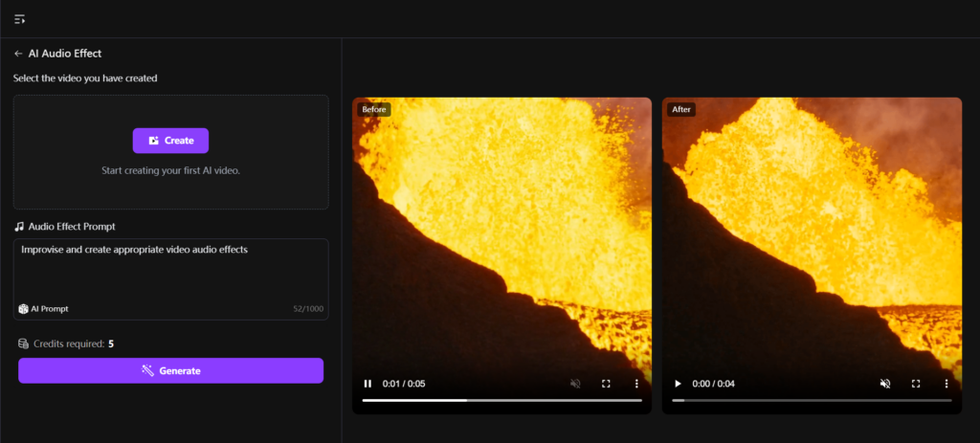The image size is (980, 443).
Task: Click the music note icon beside Audio Effect Prompt
Action: pos(19,226)
